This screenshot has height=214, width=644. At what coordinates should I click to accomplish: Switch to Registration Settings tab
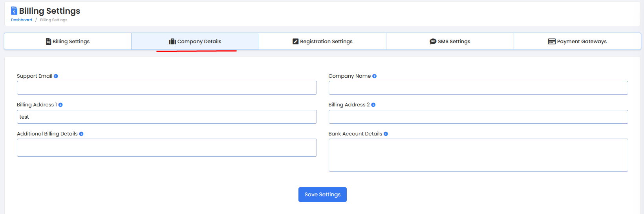[x=322, y=42]
